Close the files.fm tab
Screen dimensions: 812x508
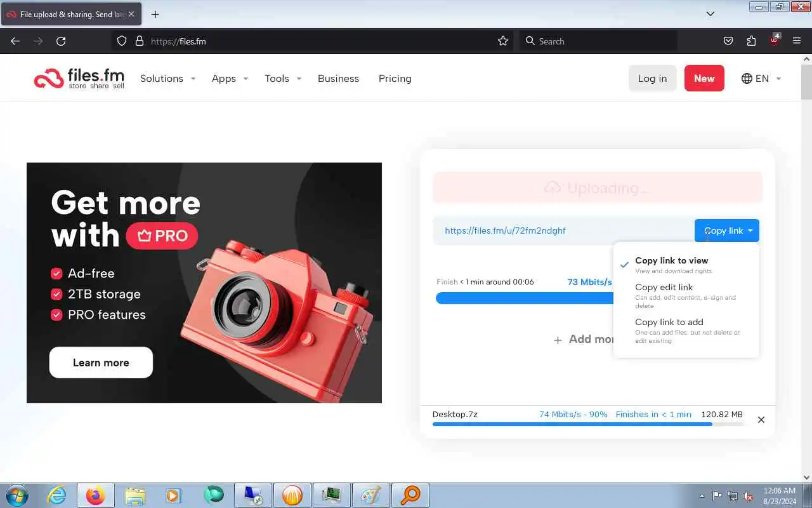(x=131, y=14)
